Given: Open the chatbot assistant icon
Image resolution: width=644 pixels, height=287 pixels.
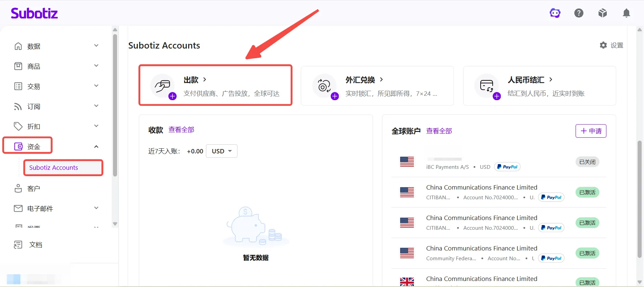Looking at the screenshot, I should (x=555, y=13).
